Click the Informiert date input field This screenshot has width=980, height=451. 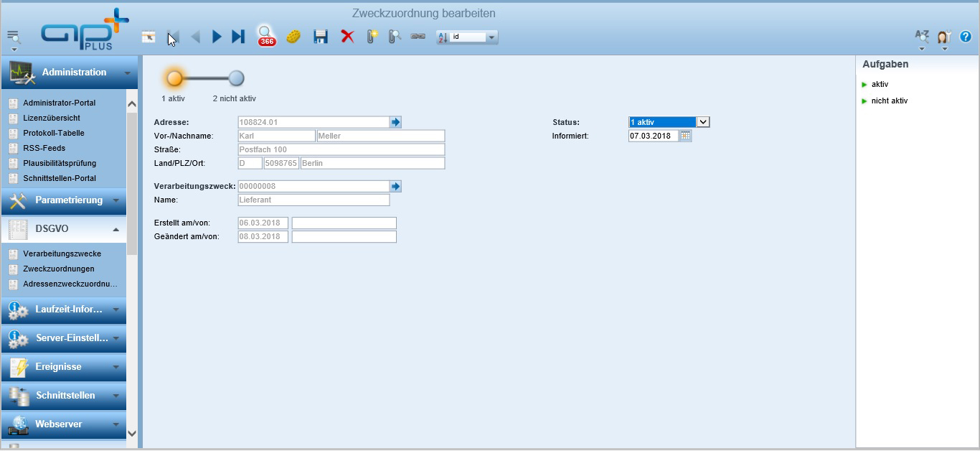point(653,136)
